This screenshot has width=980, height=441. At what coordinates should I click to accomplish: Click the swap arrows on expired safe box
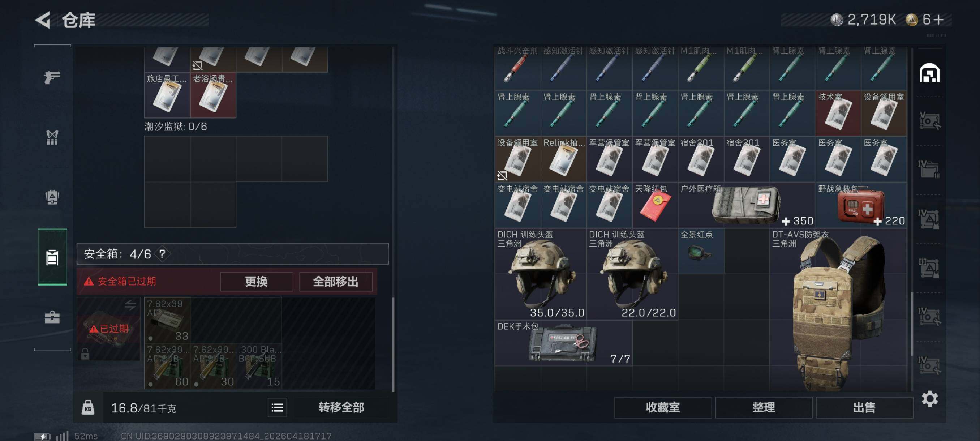coord(130,305)
